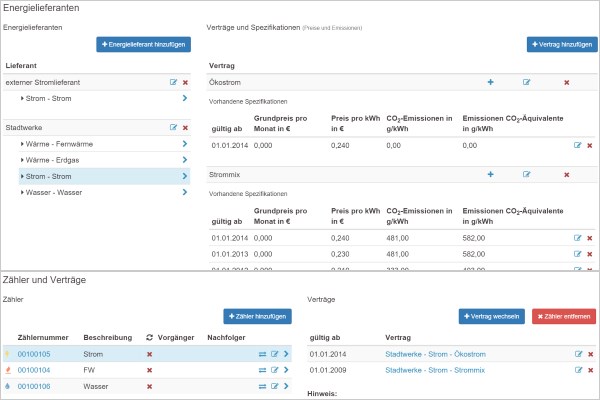Expand the Wärme - Fernwärme tree item
This screenshot has height=400, width=600.
[23, 144]
